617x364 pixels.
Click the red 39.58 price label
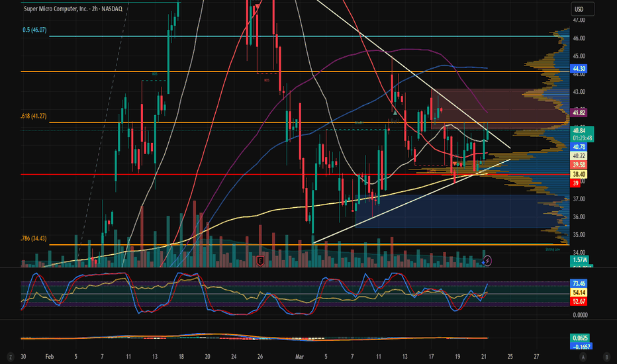[x=579, y=165]
